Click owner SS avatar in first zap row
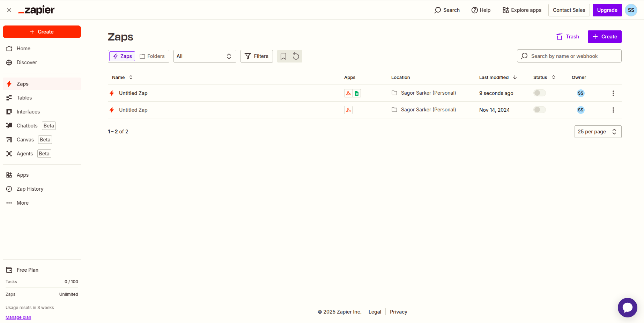The height and width of the screenshot is (323, 644). click(581, 93)
